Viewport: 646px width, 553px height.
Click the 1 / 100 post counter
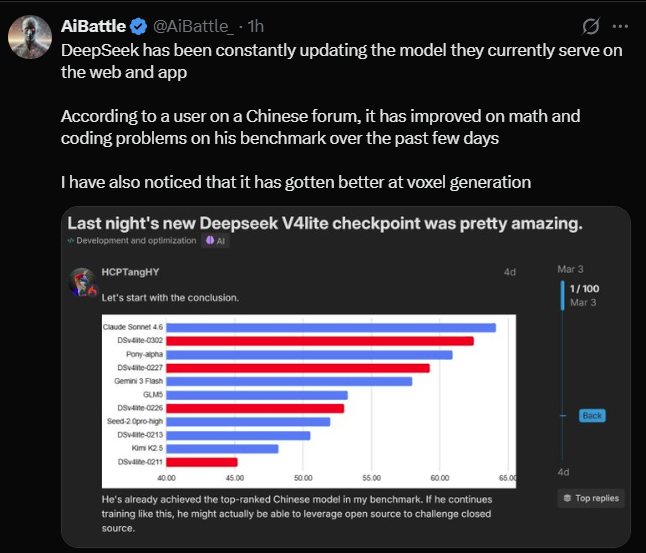pos(584,289)
